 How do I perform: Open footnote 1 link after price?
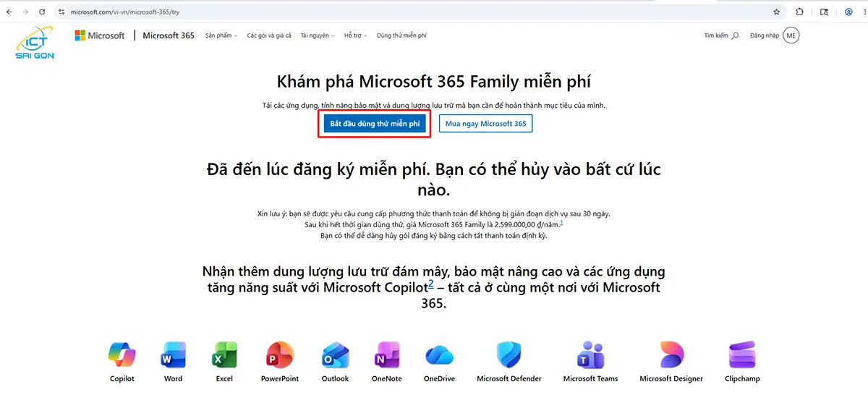[561, 223]
